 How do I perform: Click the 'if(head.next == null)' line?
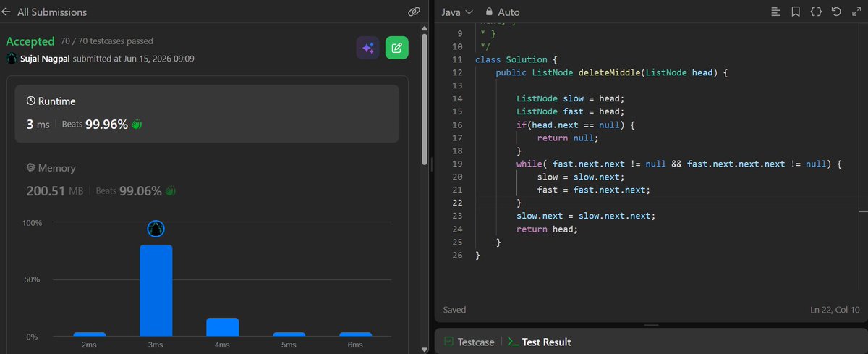coord(576,125)
